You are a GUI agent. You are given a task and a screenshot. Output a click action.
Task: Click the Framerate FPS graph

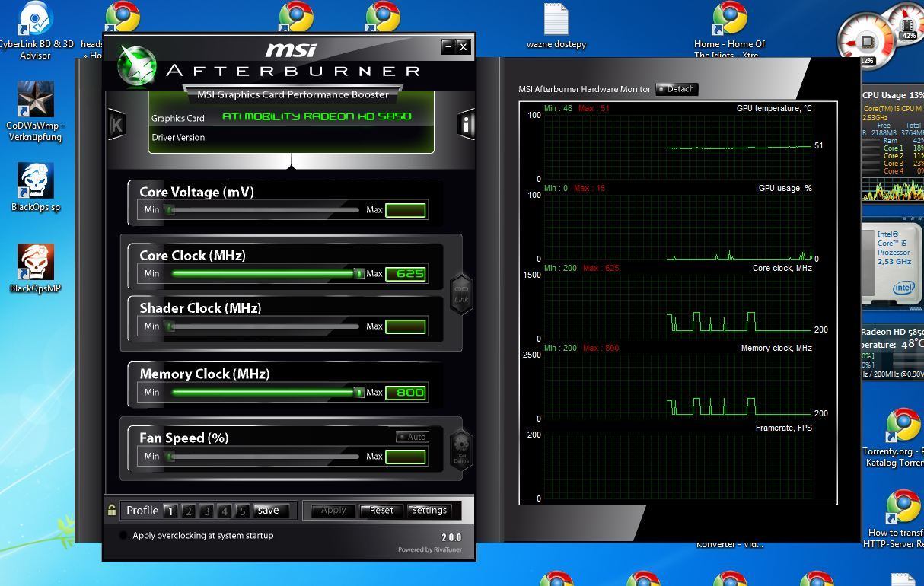(x=677, y=467)
